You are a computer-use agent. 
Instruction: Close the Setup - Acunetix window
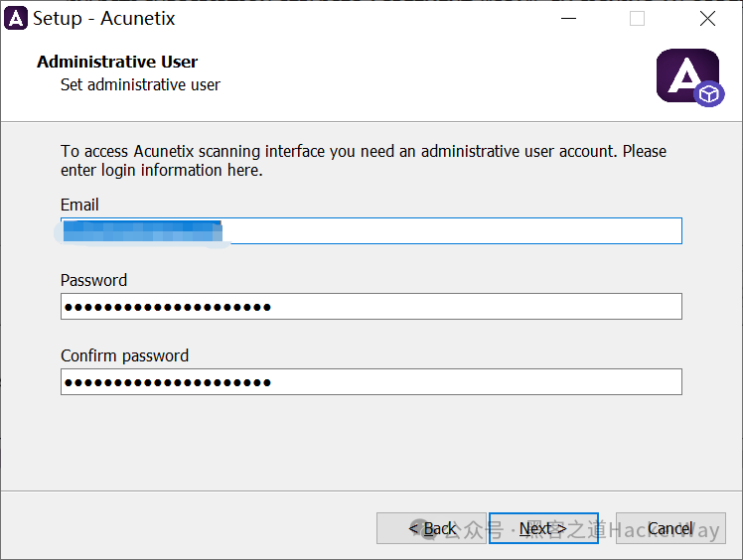707,19
